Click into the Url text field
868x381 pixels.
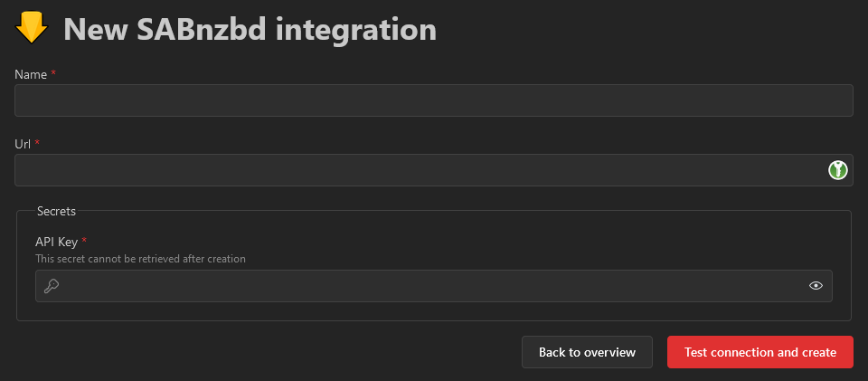416,170
